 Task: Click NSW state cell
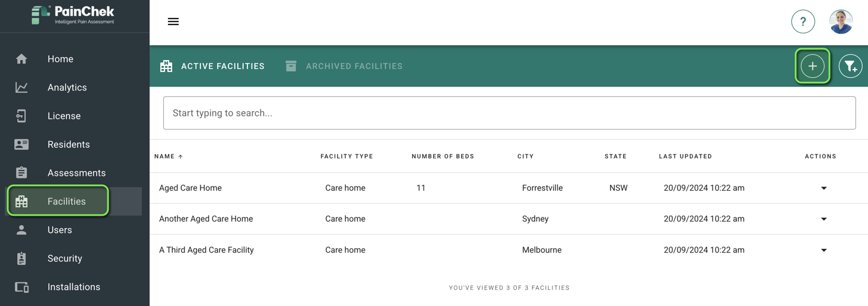[618, 188]
